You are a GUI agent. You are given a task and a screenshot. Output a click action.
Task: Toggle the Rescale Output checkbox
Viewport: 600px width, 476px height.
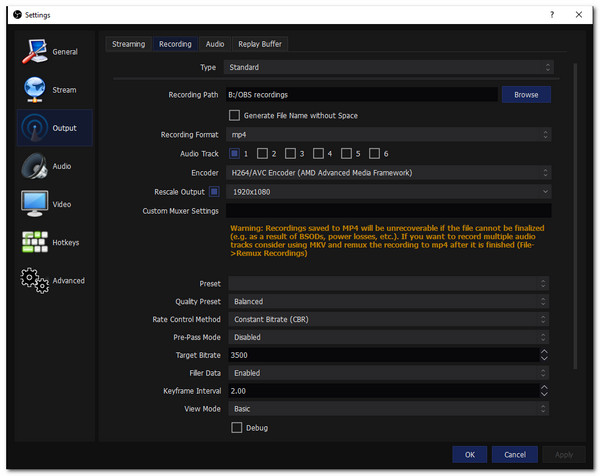214,192
